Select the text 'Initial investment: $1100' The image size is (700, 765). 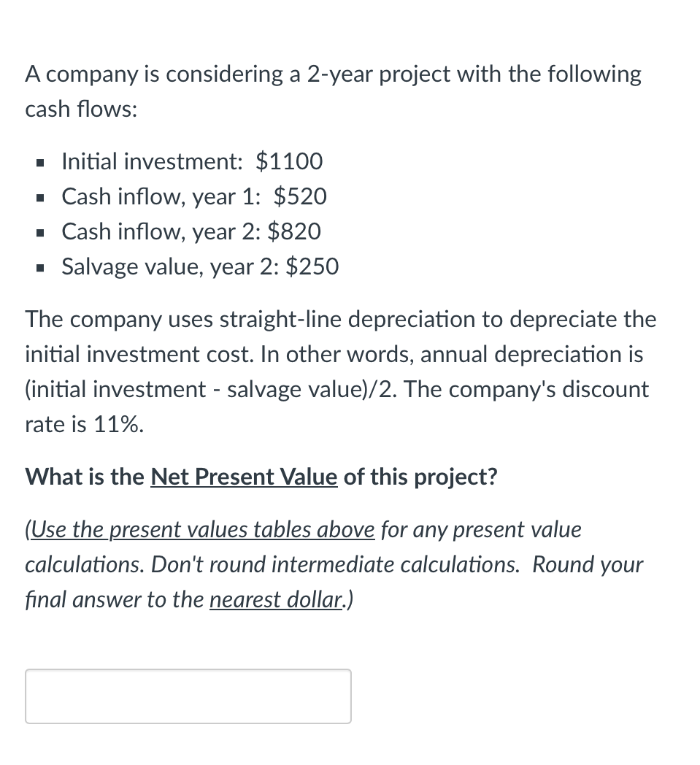(x=193, y=161)
